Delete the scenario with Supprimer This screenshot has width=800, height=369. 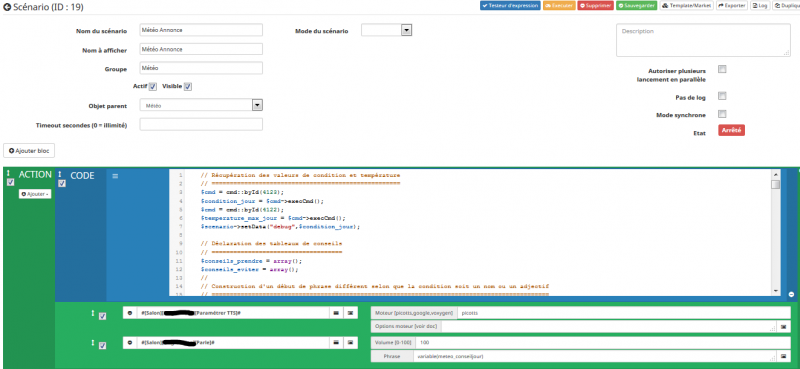(595, 6)
